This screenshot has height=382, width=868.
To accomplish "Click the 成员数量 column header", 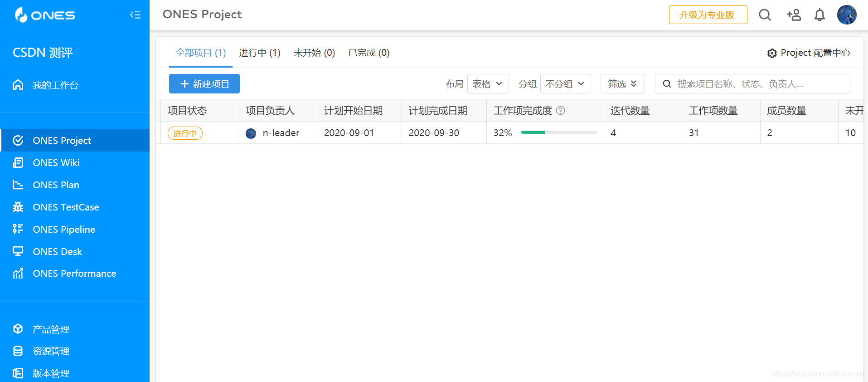I will click(799, 111).
